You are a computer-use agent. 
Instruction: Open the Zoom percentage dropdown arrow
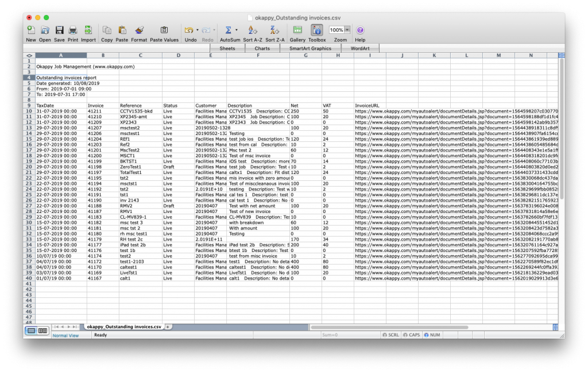347,30
